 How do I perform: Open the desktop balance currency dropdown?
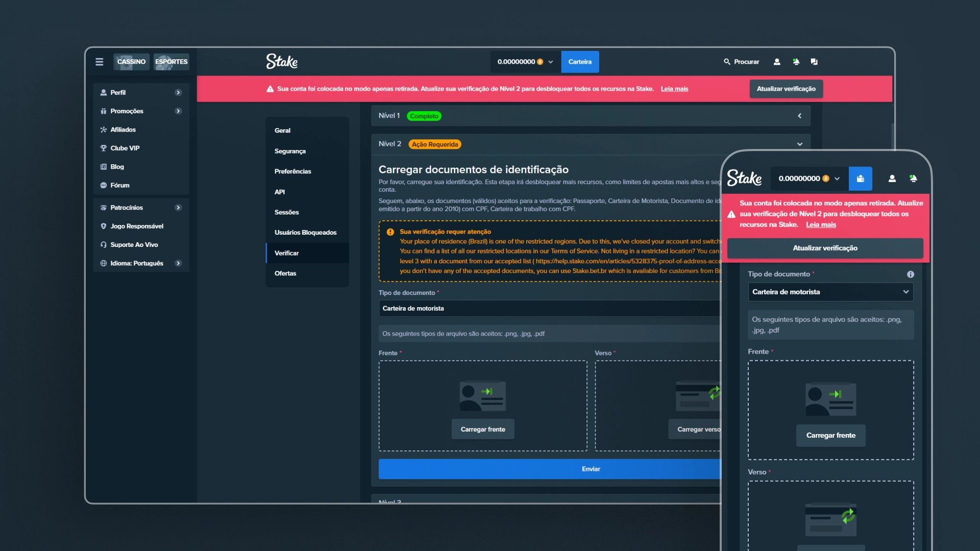click(x=551, y=62)
